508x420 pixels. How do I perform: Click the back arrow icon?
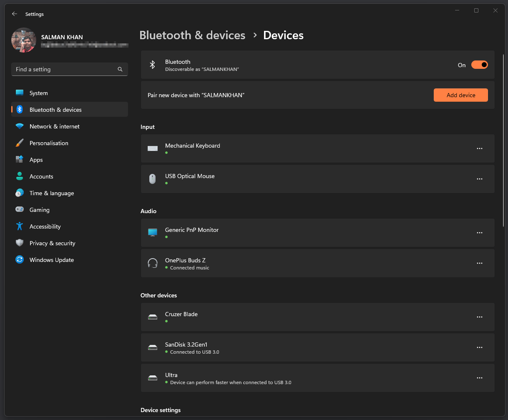15,14
